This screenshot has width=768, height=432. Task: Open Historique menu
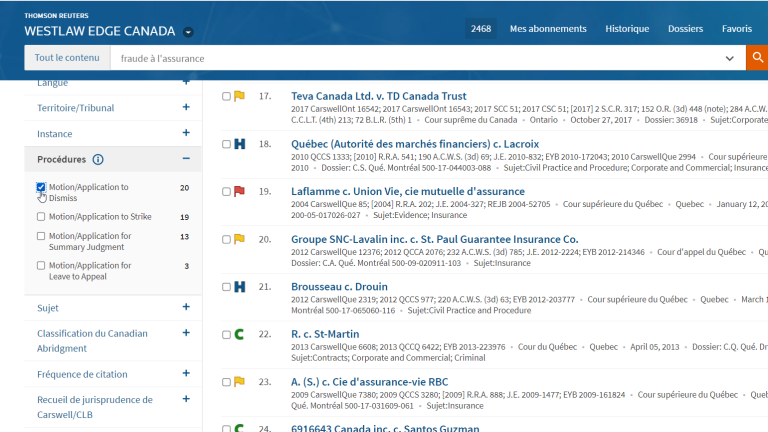(x=627, y=29)
